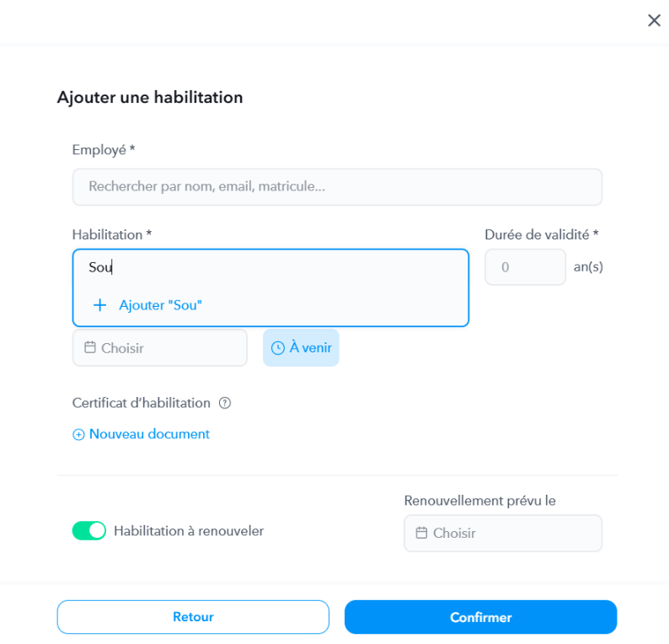This screenshot has width=669, height=644.
Task: Click the plus icon beside Ajouter "Sou"
Action: point(99,305)
